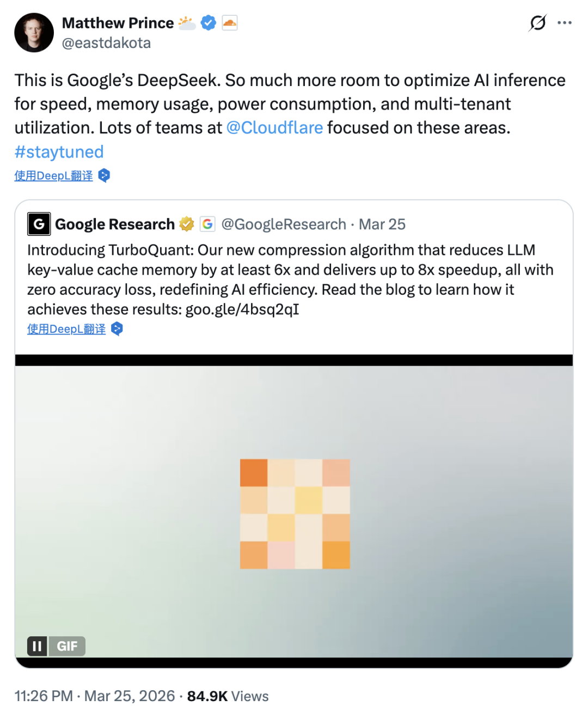The height and width of the screenshot is (712, 588).
Task: Click the DeepL translate link under the main tweet
Action: [53, 175]
